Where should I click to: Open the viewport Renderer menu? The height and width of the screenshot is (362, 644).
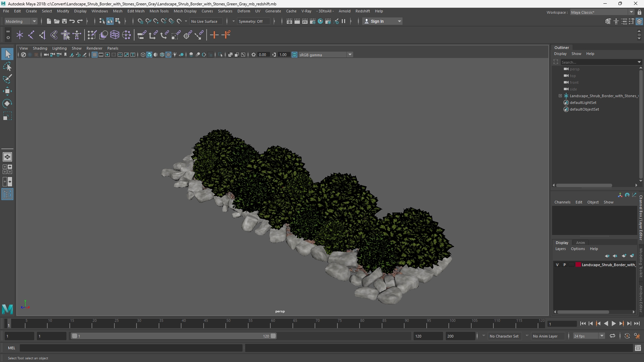94,48
